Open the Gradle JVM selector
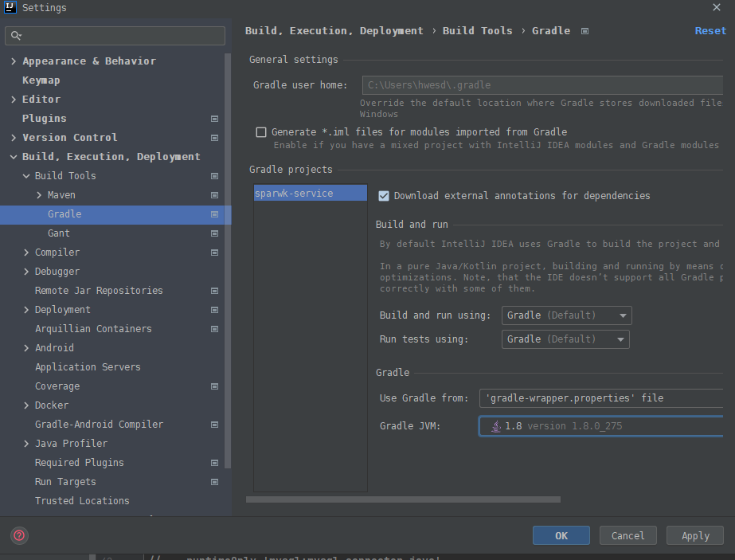 click(x=601, y=426)
